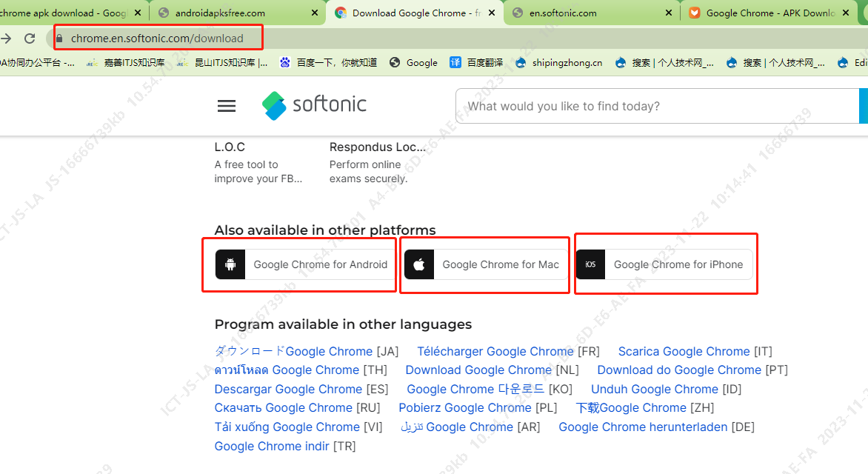
Task: Click the Google globe bookmark icon
Action: (x=395, y=62)
